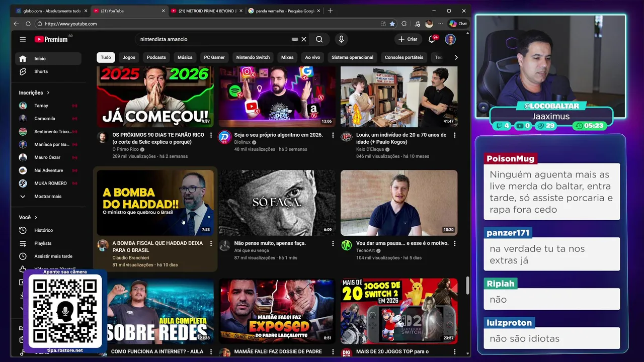
Task: Click the magnifier search button
Action: [319, 39]
